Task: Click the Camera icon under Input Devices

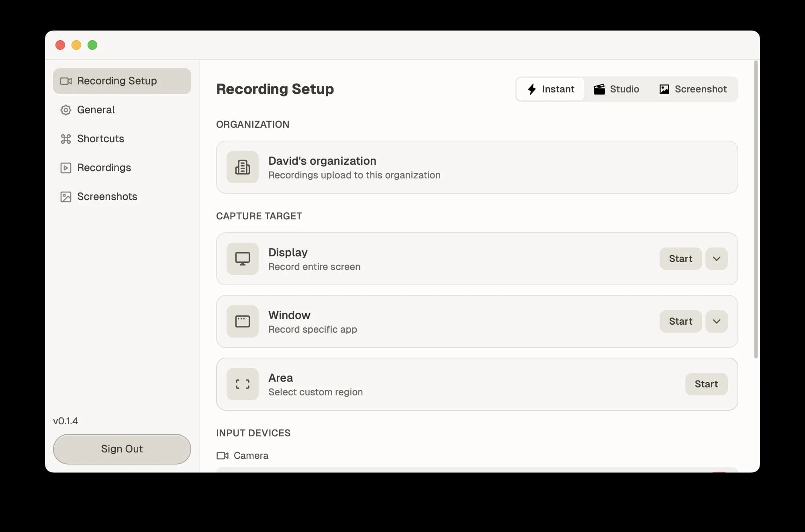Action: tap(222, 456)
